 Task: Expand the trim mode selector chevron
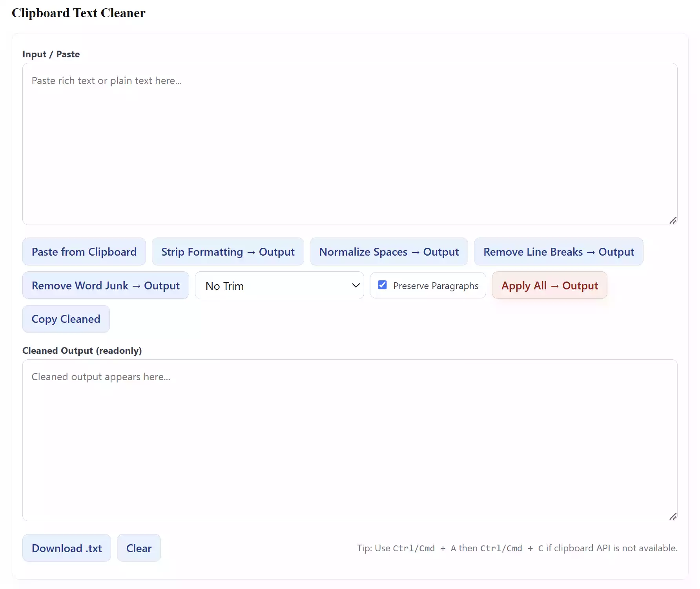(x=355, y=285)
